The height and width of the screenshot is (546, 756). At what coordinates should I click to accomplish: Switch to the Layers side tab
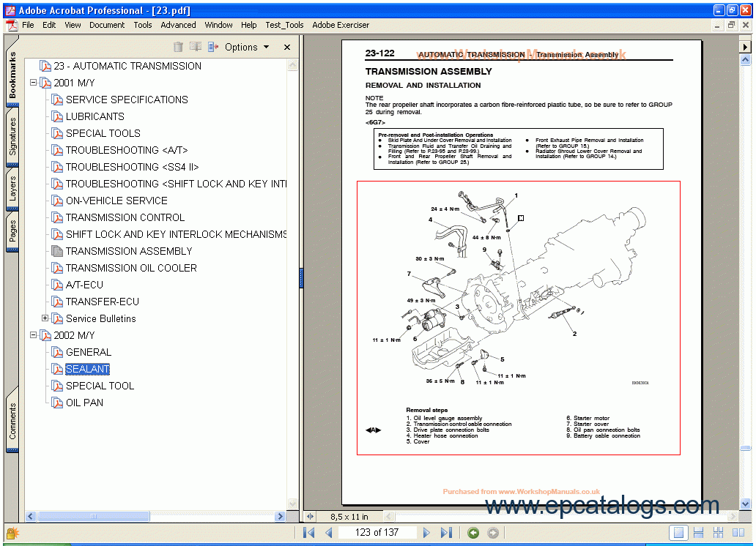tap(12, 188)
